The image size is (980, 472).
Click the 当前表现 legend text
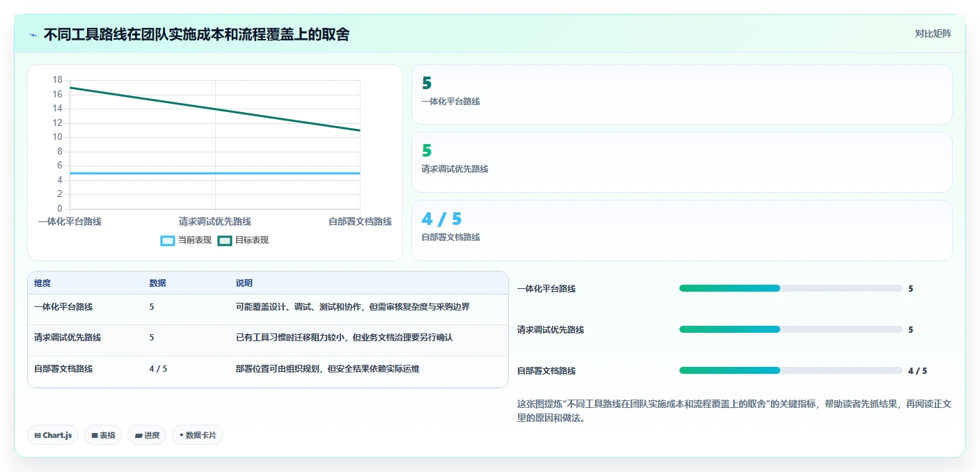195,240
